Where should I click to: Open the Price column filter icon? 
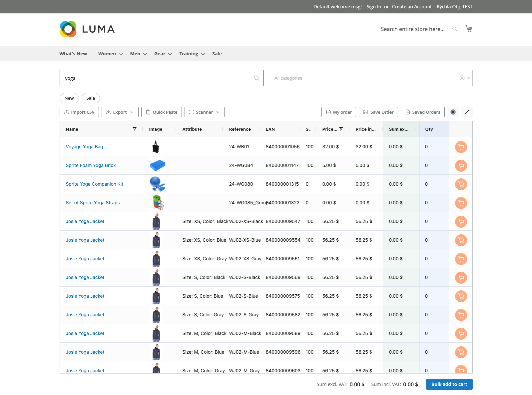(341, 129)
